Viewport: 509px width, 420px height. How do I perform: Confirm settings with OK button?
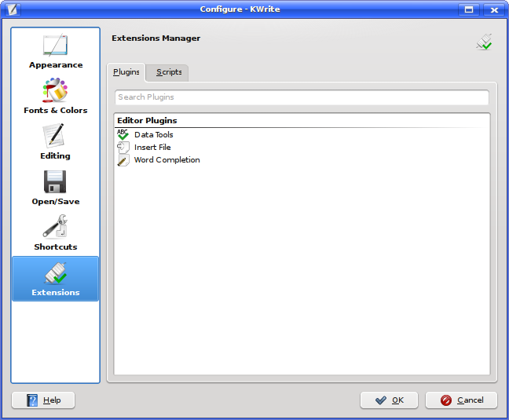pos(389,400)
